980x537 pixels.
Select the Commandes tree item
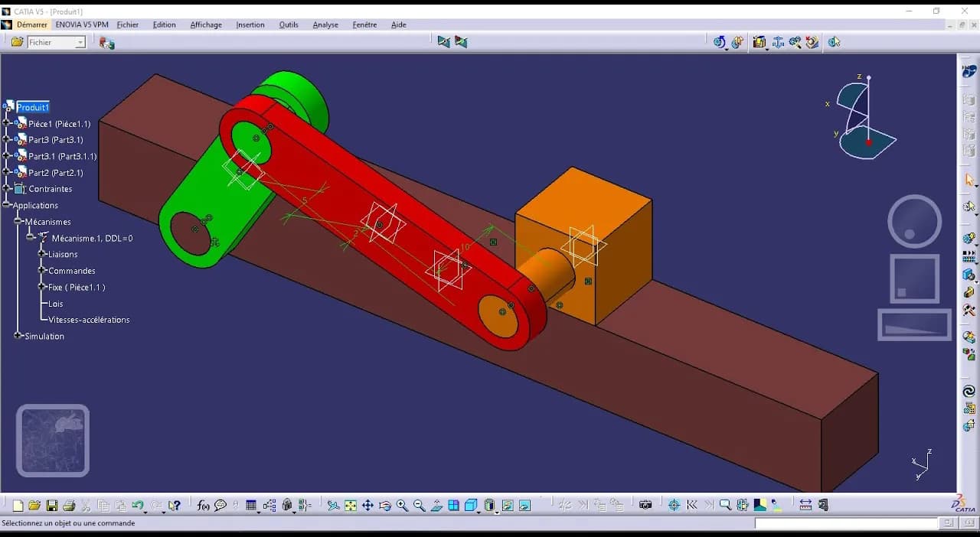(x=72, y=271)
